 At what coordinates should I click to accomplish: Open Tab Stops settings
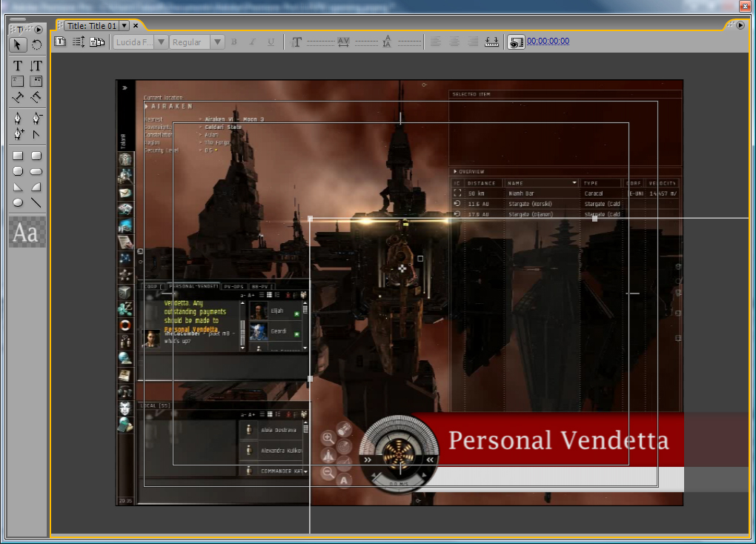click(492, 42)
